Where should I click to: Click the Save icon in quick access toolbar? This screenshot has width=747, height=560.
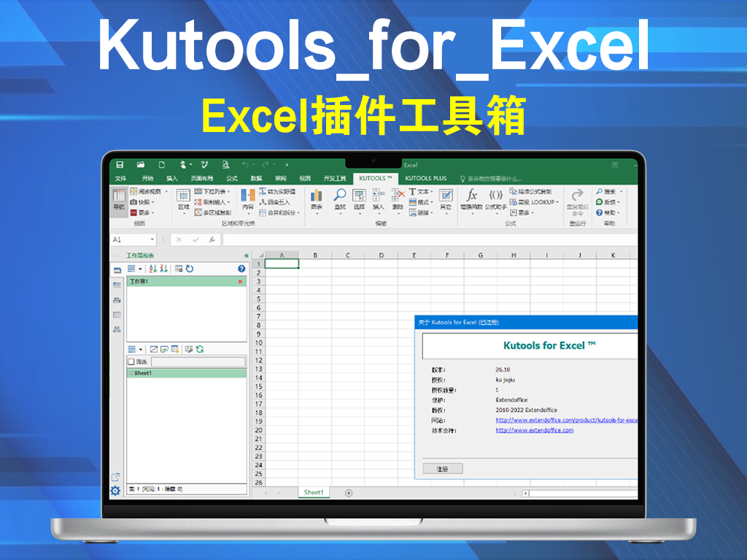click(x=120, y=165)
